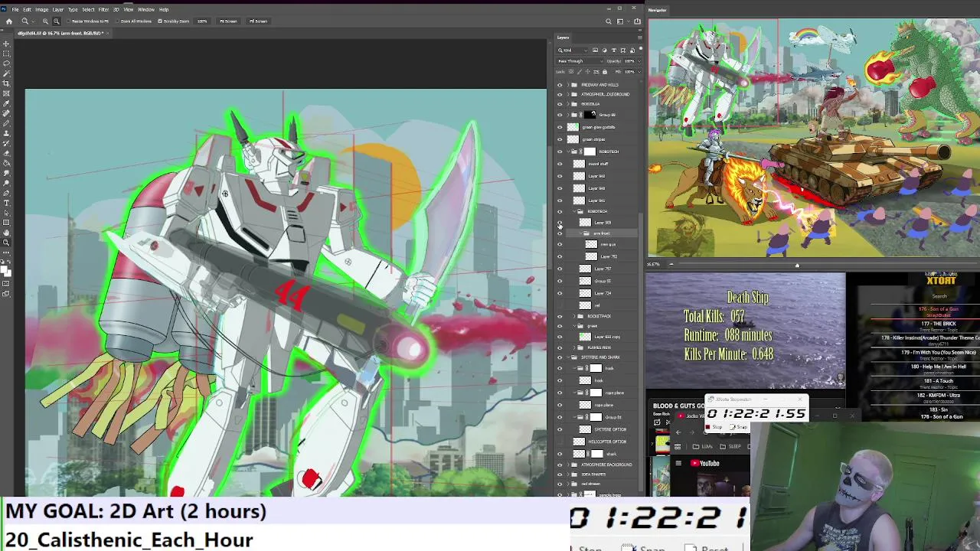This screenshot has width=980, height=551.
Task: Select the Lasso tool
Action: click(x=6, y=64)
